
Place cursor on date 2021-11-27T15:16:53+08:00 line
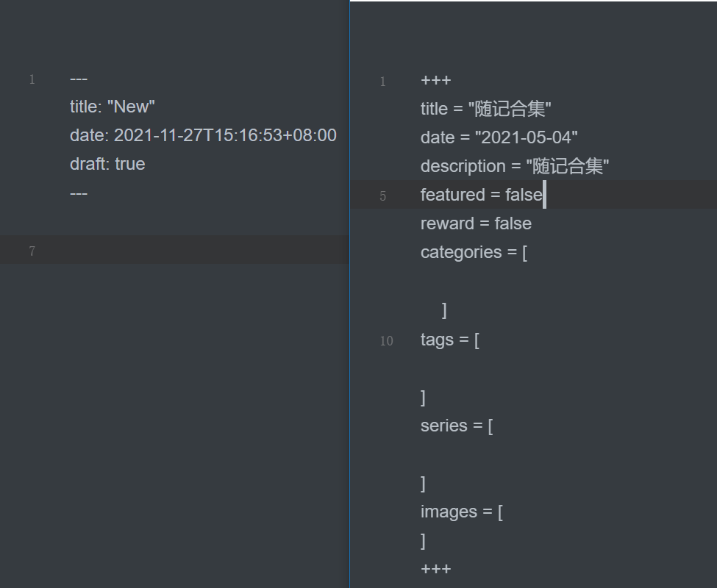point(202,136)
